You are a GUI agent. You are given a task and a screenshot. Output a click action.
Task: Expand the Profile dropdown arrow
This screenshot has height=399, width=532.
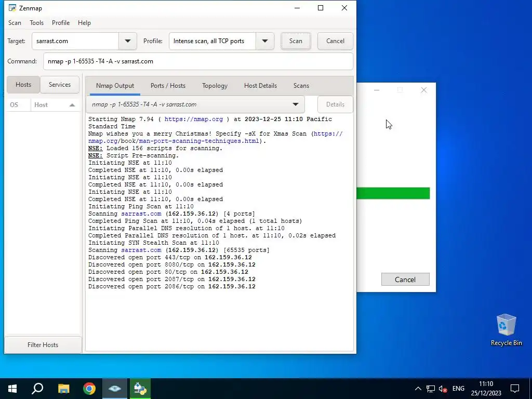[x=265, y=41]
